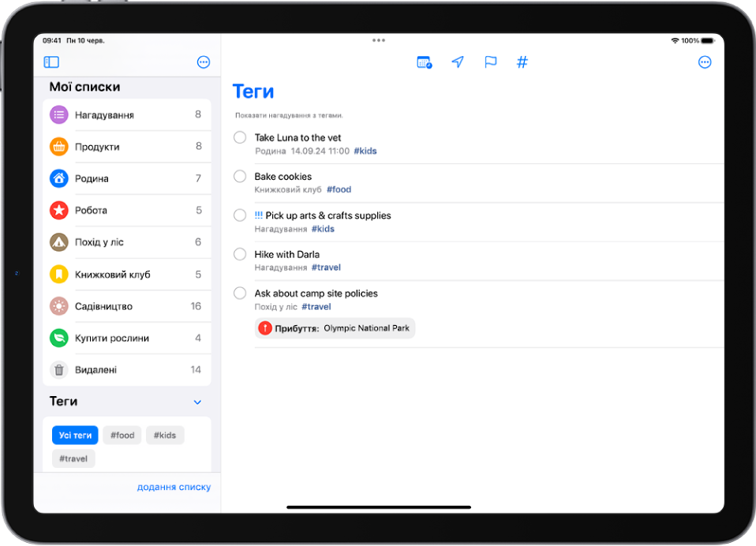Open the Нагадування list
This screenshot has width=756, height=546.
click(127, 114)
